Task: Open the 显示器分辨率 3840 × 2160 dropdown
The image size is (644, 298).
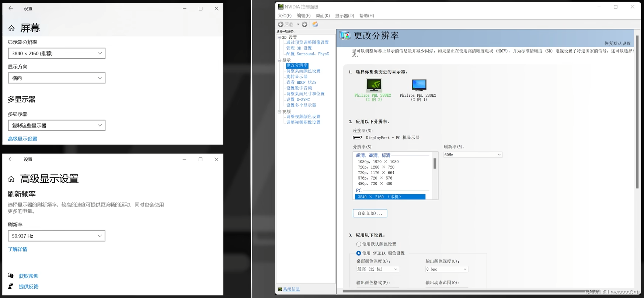Action: pyautogui.click(x=56, y=53)
